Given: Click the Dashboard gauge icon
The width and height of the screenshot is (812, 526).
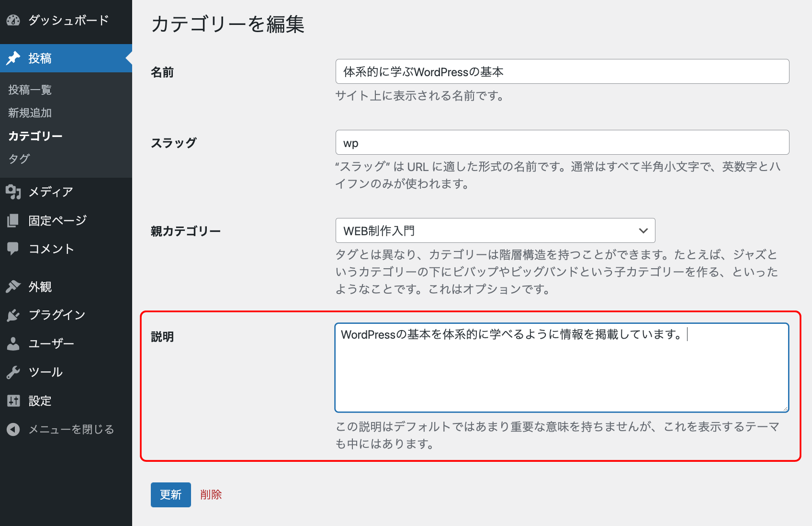Looking at the screenshot, I should [13, 20].
